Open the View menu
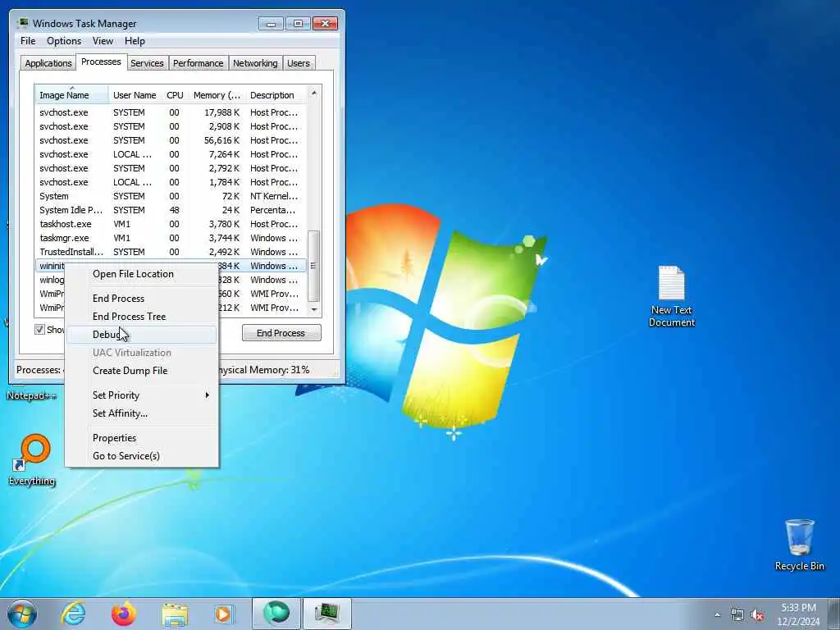Image resolution: width=840 pixels, height=630 pixels. click(103, 41)
